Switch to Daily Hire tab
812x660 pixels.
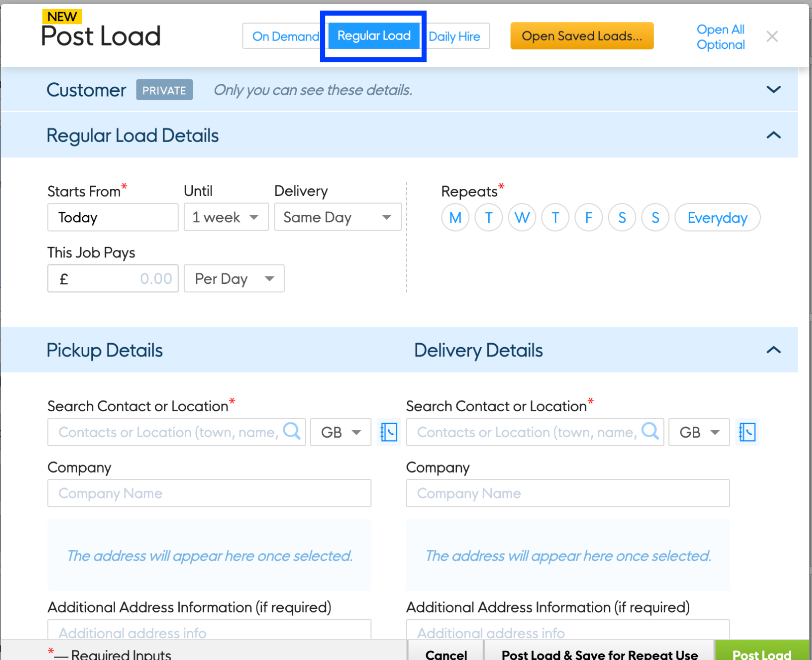click(x=455, y=37)
